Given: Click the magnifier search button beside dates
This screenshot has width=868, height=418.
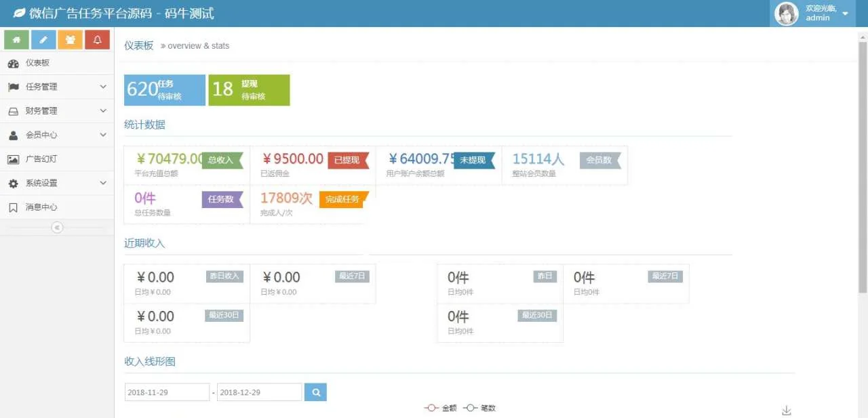Looking at the screenshot, I should 315,392.
